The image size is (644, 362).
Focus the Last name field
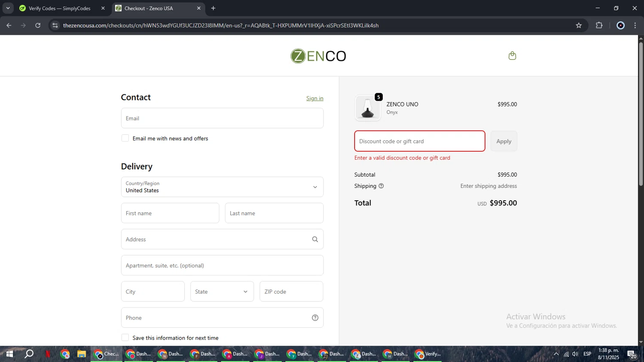click(x=274, y=213)
